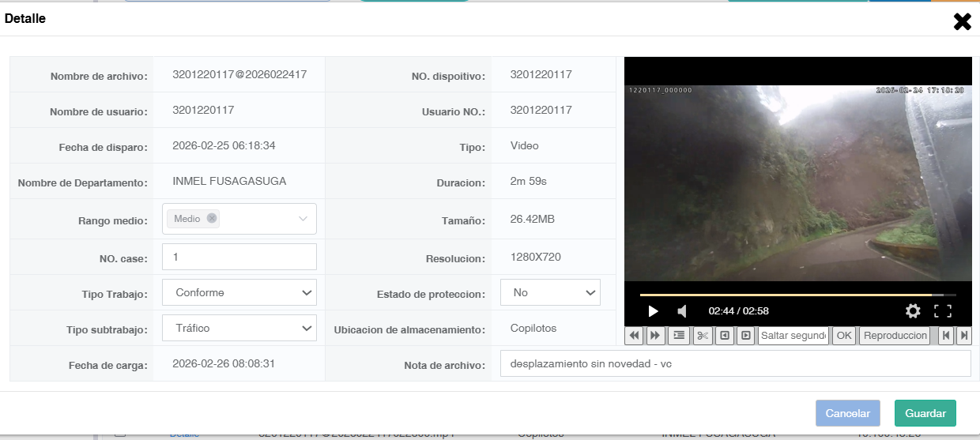Image resolution: width=980 pixels, height=440 pixels.
Task: Click the previous frame button
Action: coord(724,336)
